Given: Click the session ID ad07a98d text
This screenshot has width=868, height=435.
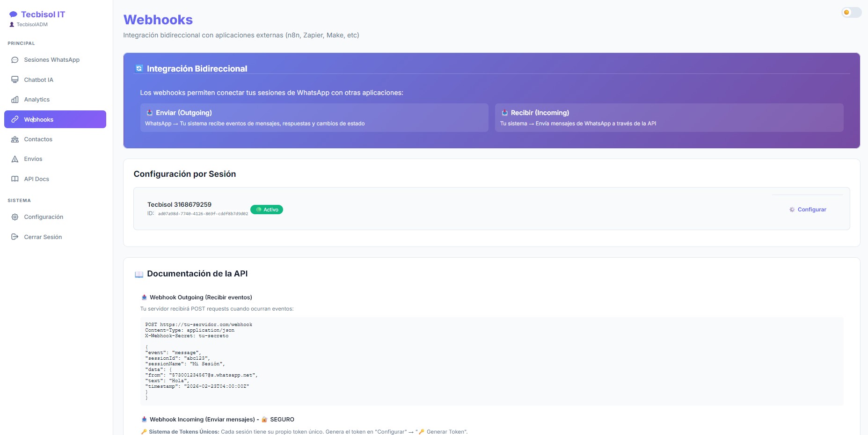Looking at the screenshot, I should click(203, 214).
